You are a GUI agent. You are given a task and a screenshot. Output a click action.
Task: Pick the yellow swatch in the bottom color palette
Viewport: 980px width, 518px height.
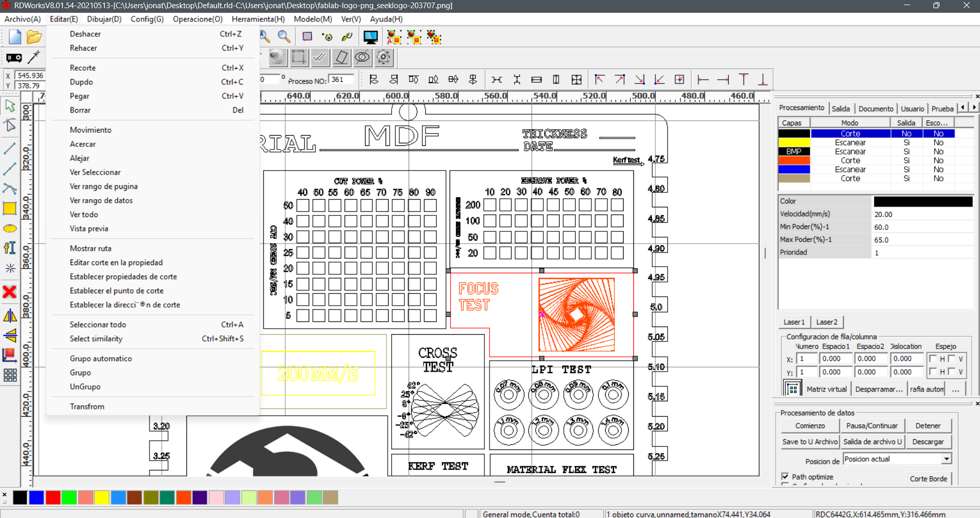(102, 498)
